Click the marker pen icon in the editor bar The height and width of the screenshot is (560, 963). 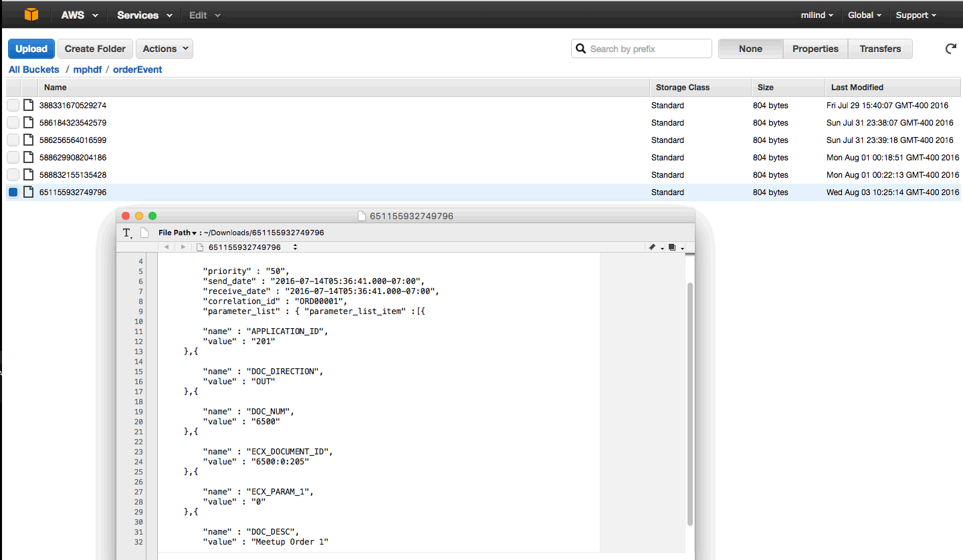(653, 247)
